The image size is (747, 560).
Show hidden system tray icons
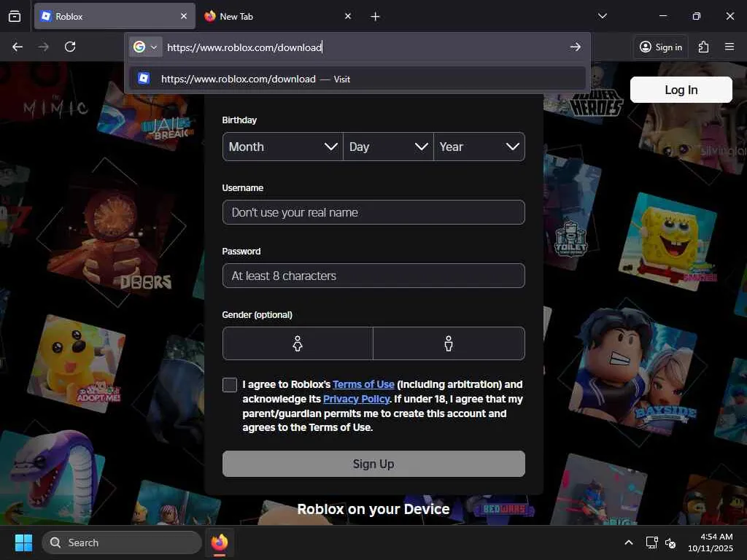[x=629, y=542]
